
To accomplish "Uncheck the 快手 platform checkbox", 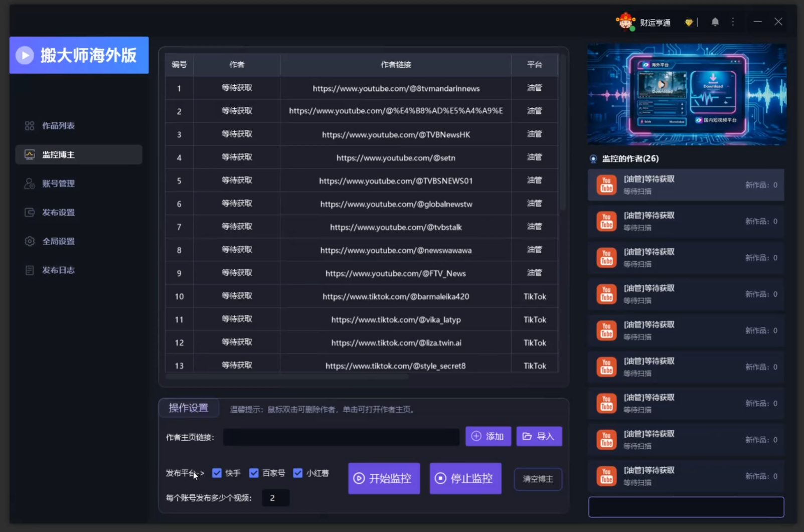I will coord(217,473).
